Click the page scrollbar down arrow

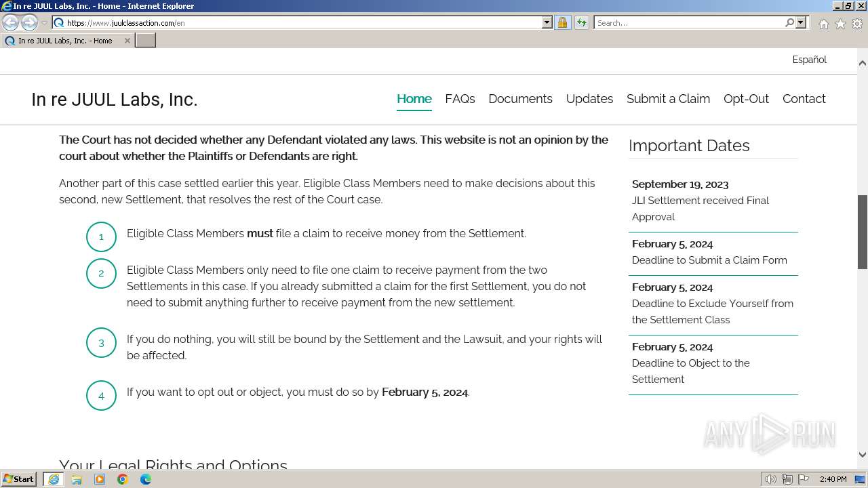tap(862, 455)
